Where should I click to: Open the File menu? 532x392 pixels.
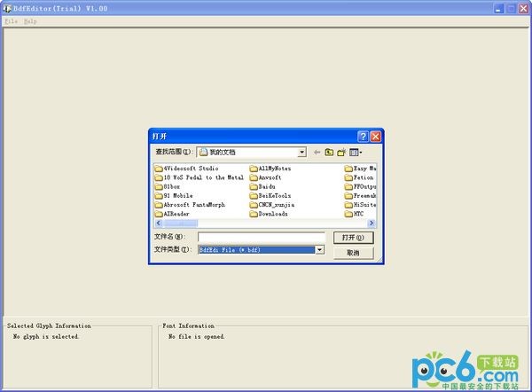(x=11, y=20)
